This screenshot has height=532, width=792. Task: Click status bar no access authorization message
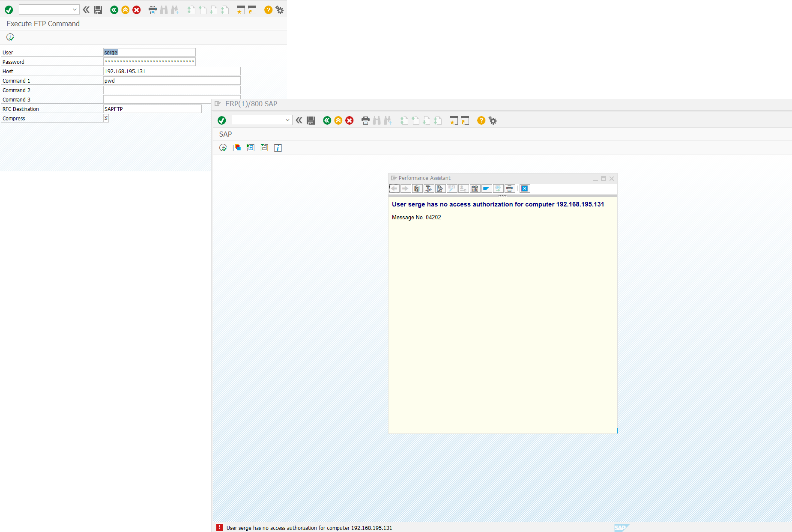click(309, 528)
